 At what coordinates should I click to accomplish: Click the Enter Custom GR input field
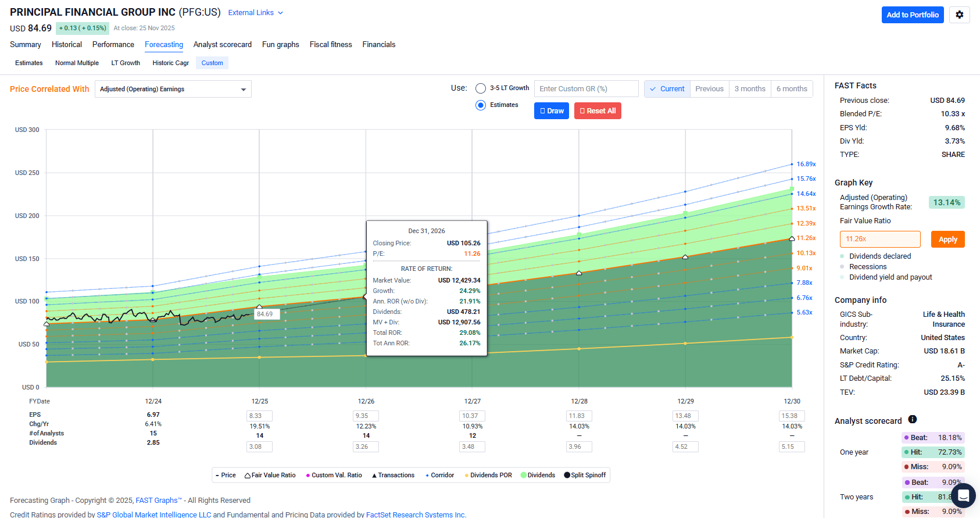click(586, 89)
